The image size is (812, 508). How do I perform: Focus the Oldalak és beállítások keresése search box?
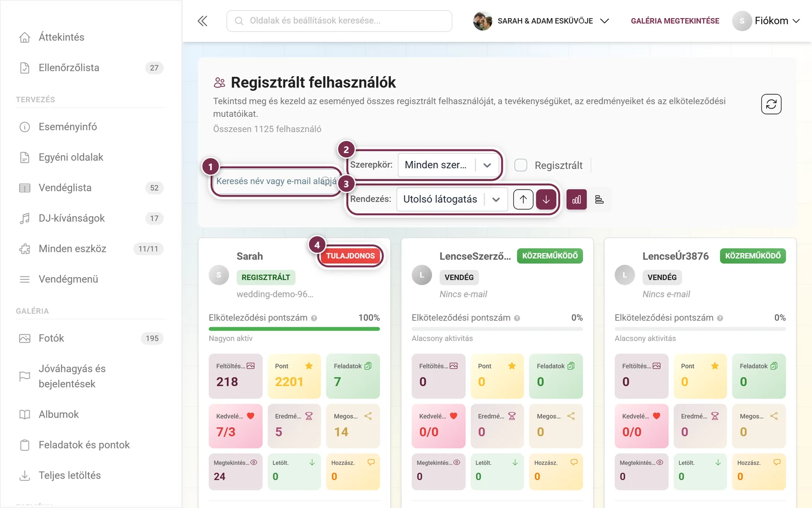(339, 21)
